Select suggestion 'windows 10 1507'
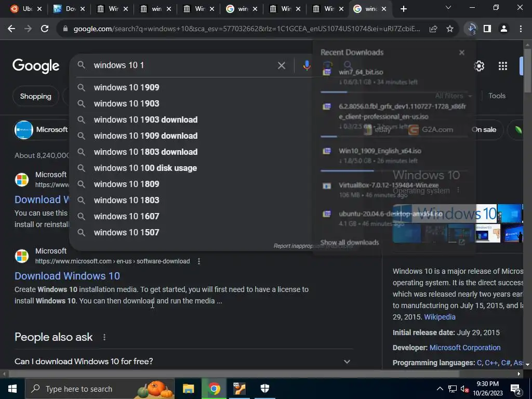 [x=127, y=232]
